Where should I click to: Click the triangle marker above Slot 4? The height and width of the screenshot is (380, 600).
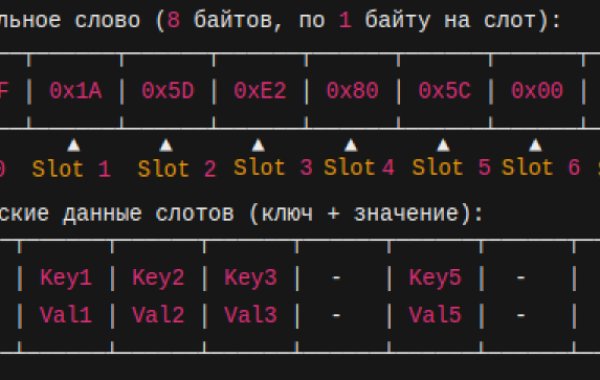click(351, 145)
